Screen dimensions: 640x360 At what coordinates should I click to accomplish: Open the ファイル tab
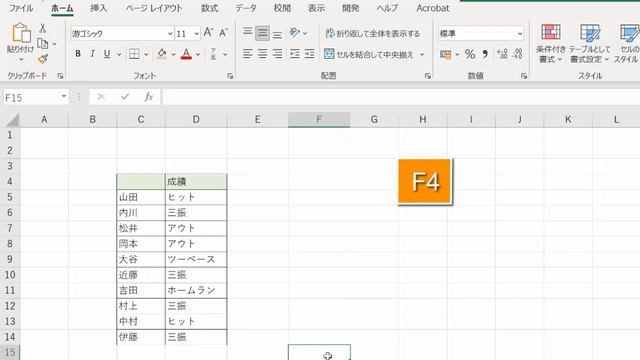21,8
